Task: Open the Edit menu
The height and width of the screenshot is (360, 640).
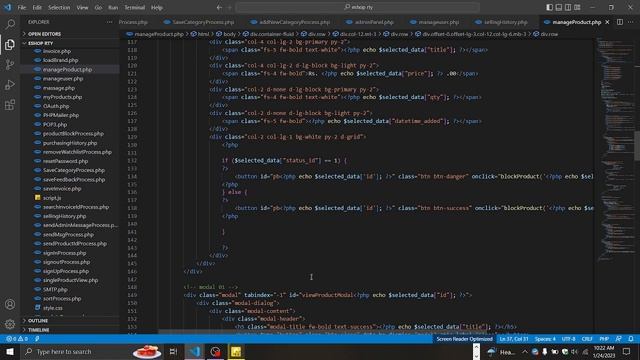Action: point(37,7)
